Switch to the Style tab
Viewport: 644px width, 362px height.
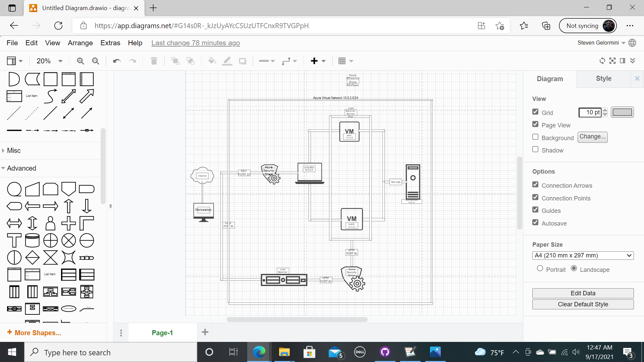[603, 78]
